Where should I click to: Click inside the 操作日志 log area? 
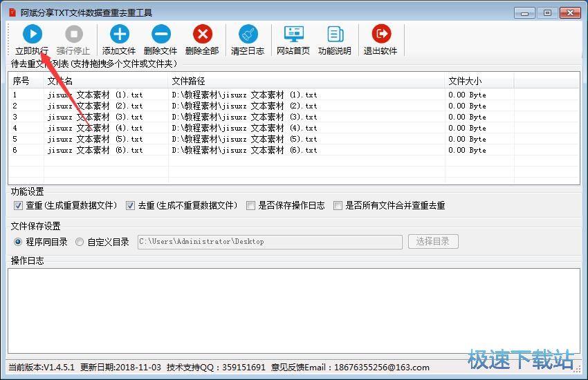point(293,311)
